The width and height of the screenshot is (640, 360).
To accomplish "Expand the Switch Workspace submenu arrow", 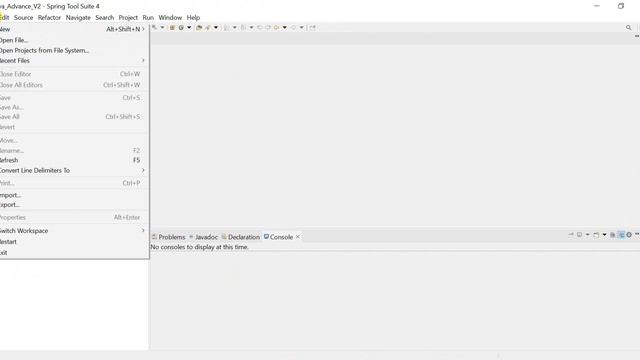I will pyautogui.click(x=143, y=231).
